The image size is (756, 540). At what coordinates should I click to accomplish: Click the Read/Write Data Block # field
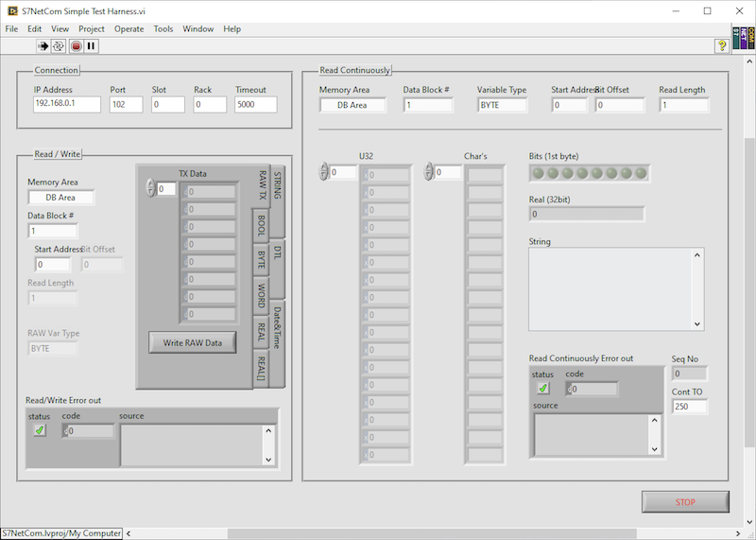pos(53,231)
